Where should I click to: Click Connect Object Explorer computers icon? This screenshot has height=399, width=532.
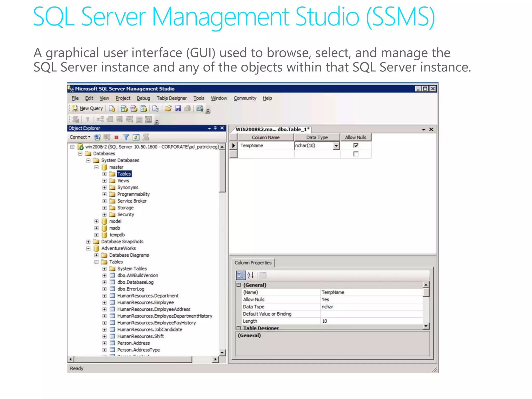point(97,137)
